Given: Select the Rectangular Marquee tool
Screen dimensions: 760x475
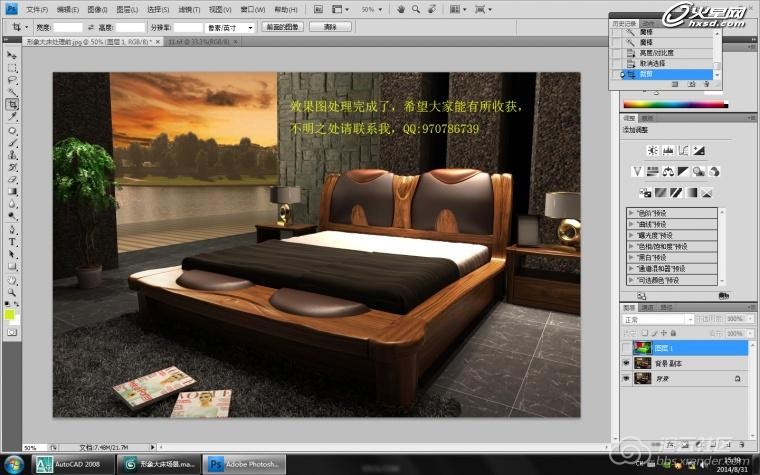Looking at the screenshot, I should point(12,67).
